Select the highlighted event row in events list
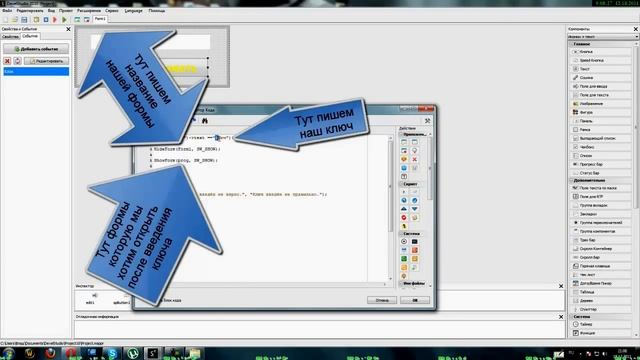The height and width of the screenshot is (360, 640). click(36, 71)
